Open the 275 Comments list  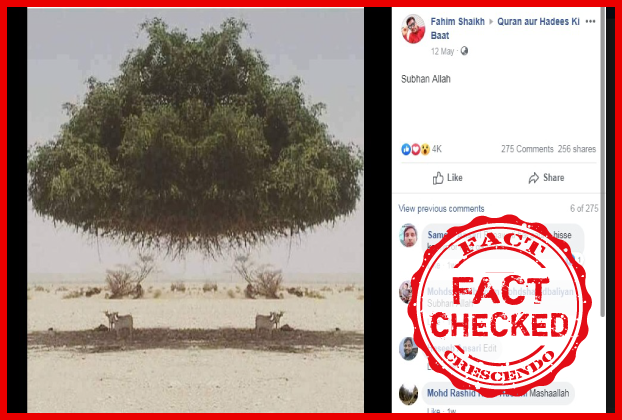(527, 149)
